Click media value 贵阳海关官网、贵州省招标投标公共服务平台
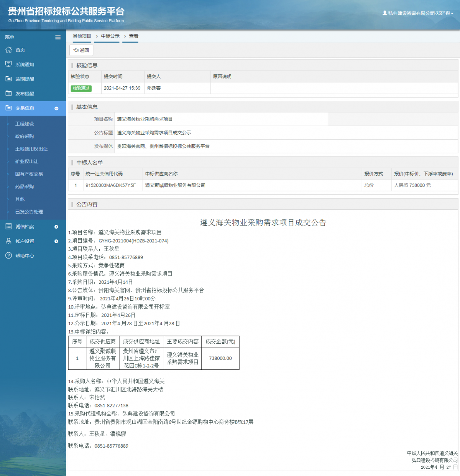Viewport: 460px width, 476px height. (x=163, y=146)
